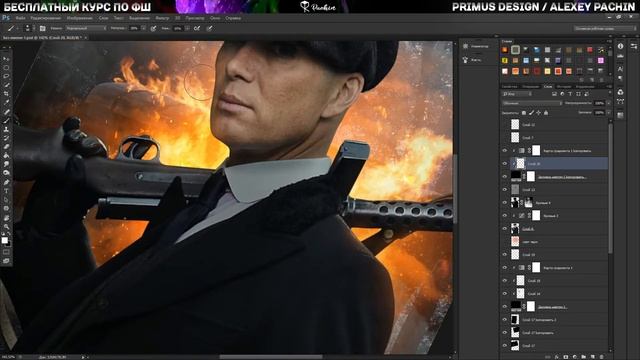Select the History Brush tool
Viewport: 640px width, 360px height.
[x=6, y=138]
